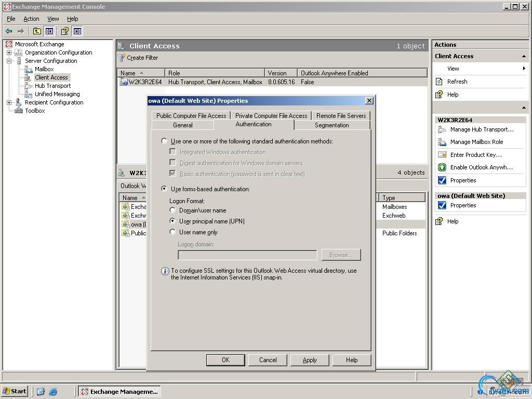532x399 pixels.
Task: Click the Enable Outlook Anywhere green icon
Action: tap(442, 167)
